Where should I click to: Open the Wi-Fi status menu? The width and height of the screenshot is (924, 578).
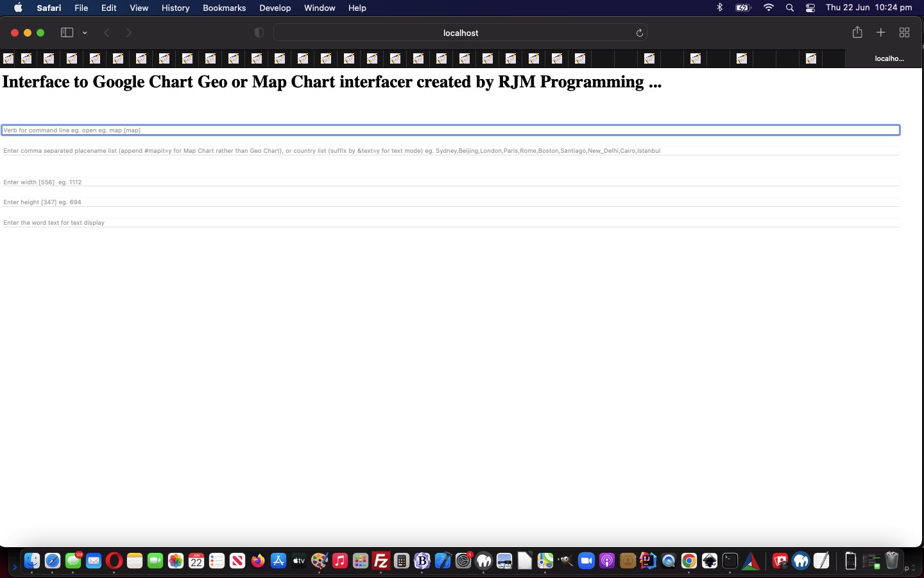pos(769,8)
